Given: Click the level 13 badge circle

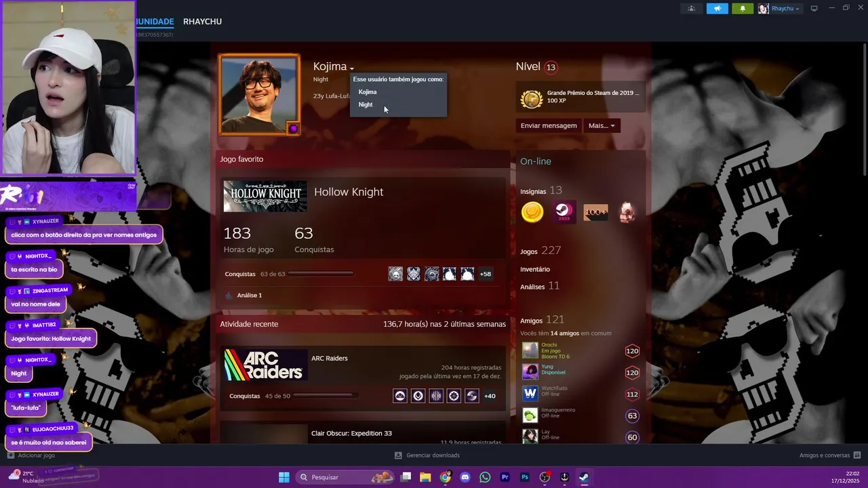Looking at the screenshot, I should [551, 67].
